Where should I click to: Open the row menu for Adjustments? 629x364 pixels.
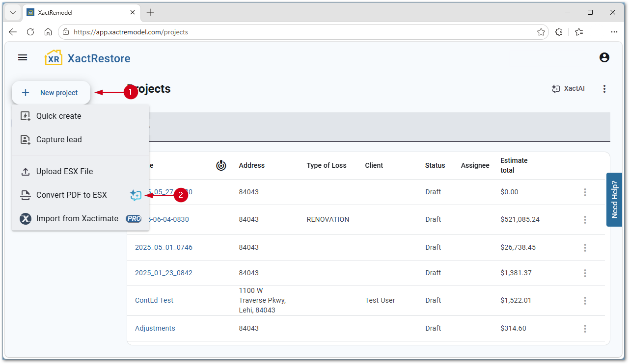(x=585, y=329)
